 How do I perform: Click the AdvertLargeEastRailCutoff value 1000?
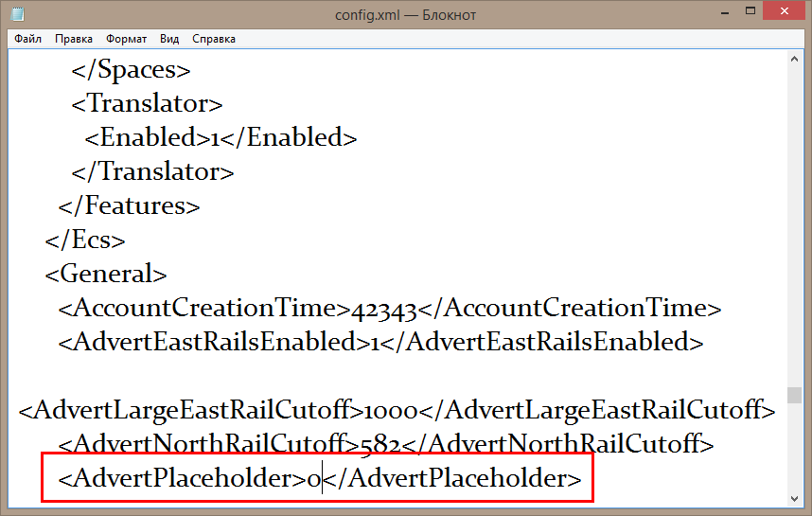[391, 411]
